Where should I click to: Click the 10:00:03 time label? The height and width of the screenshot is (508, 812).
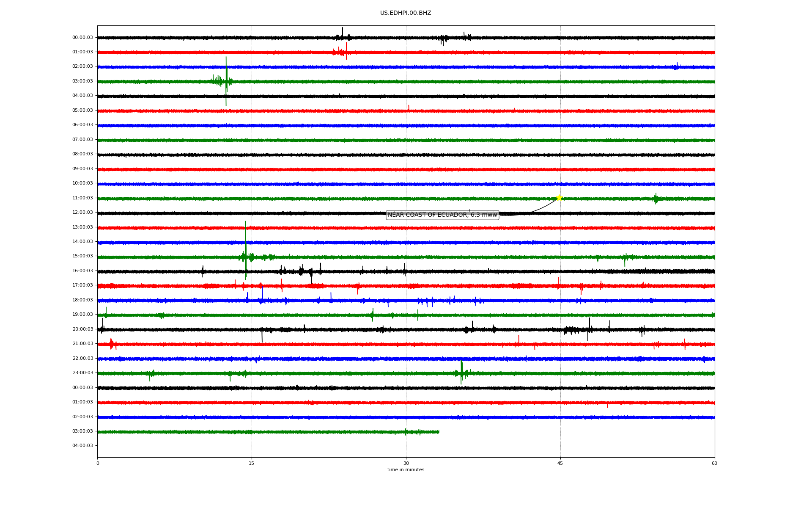pyautogui.click(x=82, y=183)
